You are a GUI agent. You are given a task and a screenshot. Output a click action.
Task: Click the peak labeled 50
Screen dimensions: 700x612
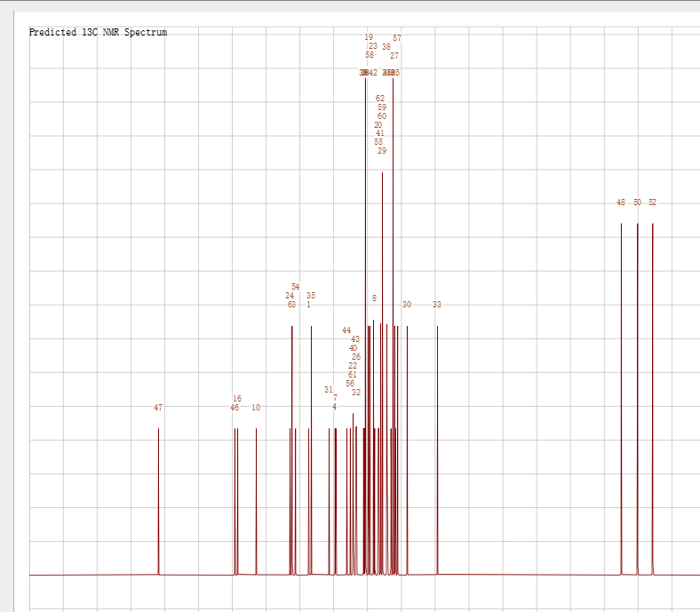click(x=637, y=203)
